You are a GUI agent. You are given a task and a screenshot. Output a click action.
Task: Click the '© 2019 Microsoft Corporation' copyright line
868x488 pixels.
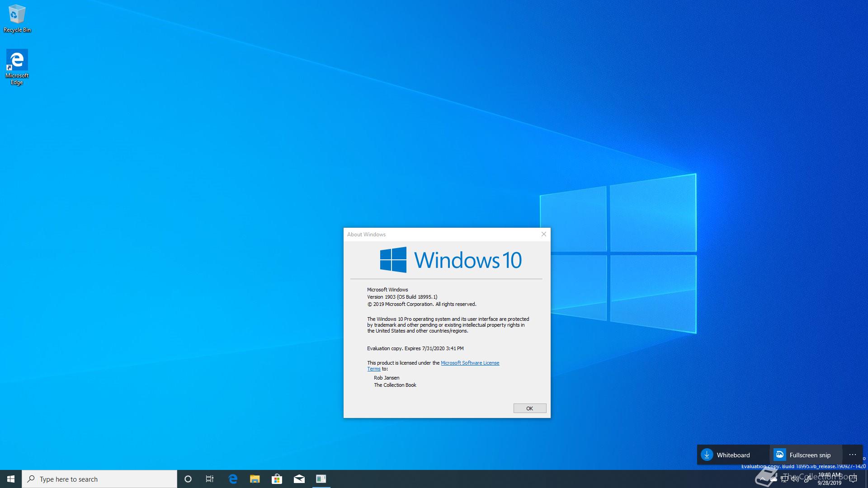(422, 304)
